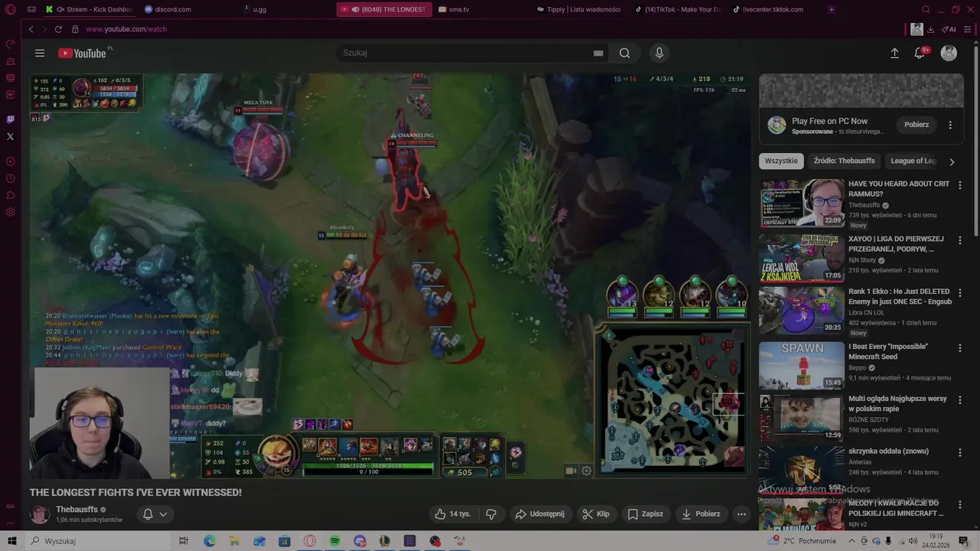Open Microsoft Edge from the taskbar
Viewport: 980px width, 551px height.
[x=209, y=541]
